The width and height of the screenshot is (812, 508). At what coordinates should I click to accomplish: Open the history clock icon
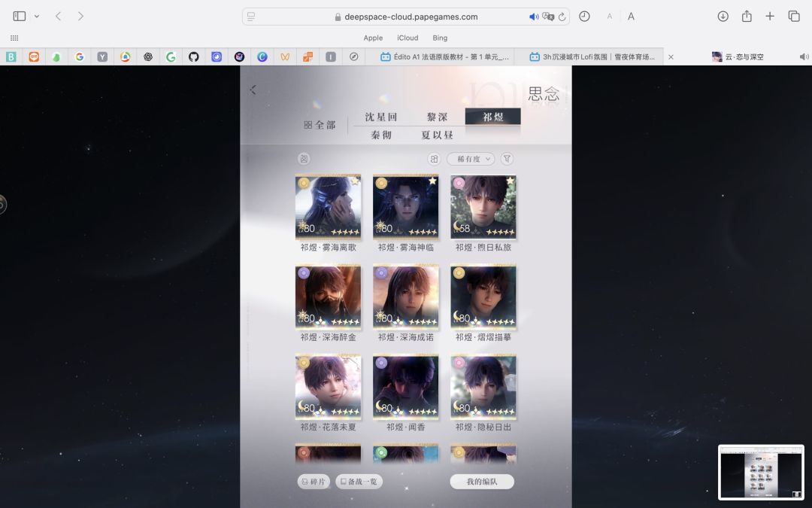point(584,16)
